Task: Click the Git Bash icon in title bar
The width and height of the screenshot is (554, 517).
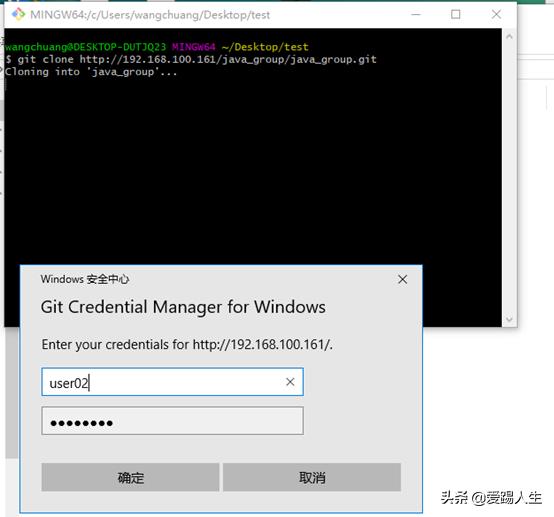Action: (x=18, y=14)
